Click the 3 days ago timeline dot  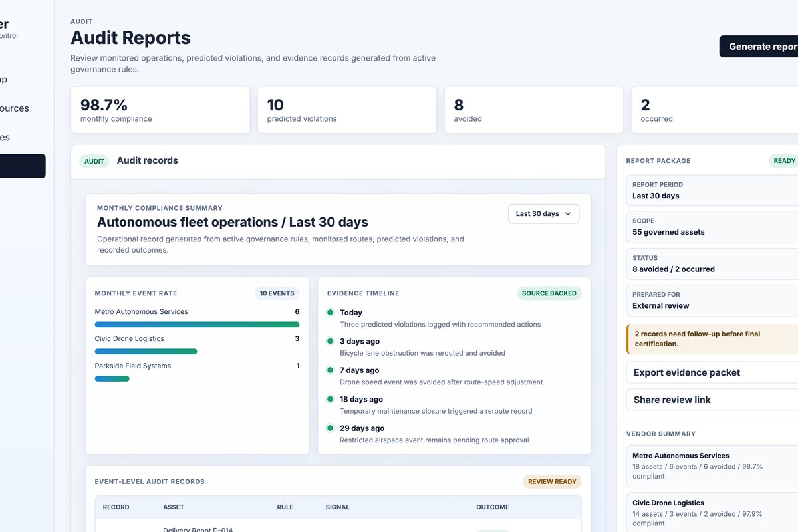[330, 341]
